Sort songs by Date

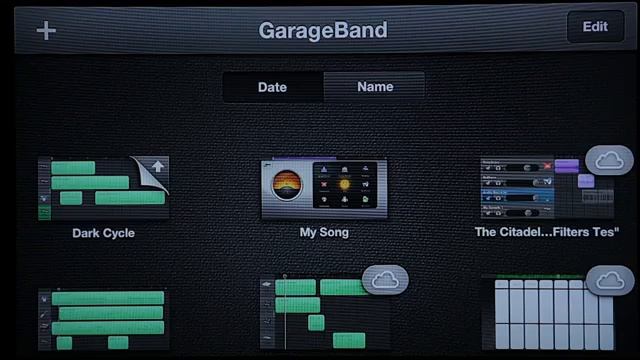point(273,87)
